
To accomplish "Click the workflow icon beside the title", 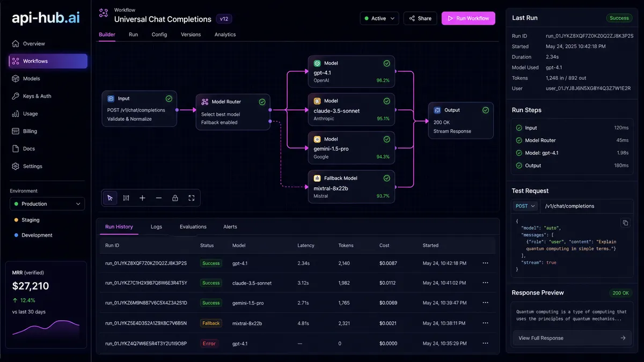I will 104,13.
